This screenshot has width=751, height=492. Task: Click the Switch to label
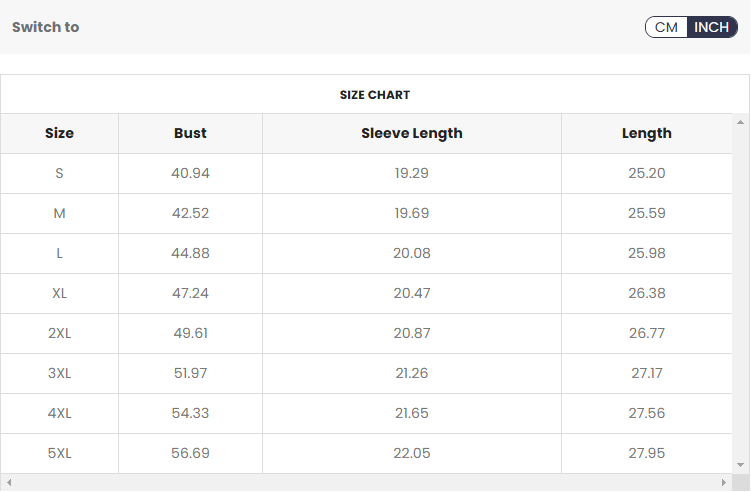(x=45, y=27)
